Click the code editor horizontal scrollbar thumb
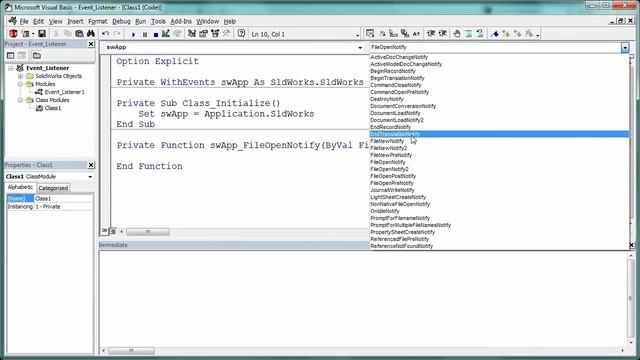Viewport: 640px width, 360px height. pos(148,232)
